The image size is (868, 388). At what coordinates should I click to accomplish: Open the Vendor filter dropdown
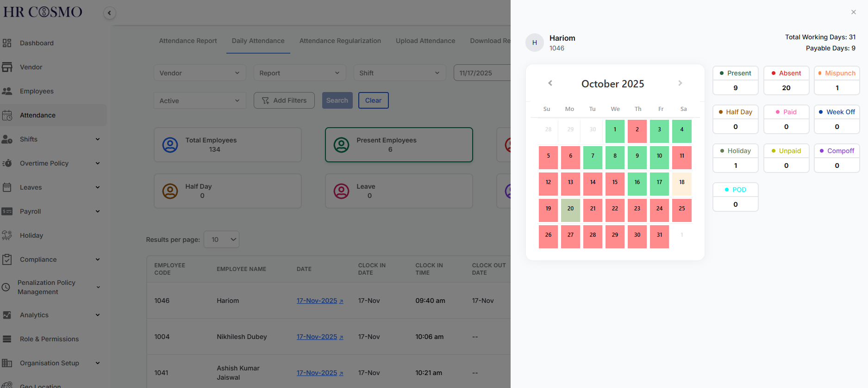tap(199, 73)
